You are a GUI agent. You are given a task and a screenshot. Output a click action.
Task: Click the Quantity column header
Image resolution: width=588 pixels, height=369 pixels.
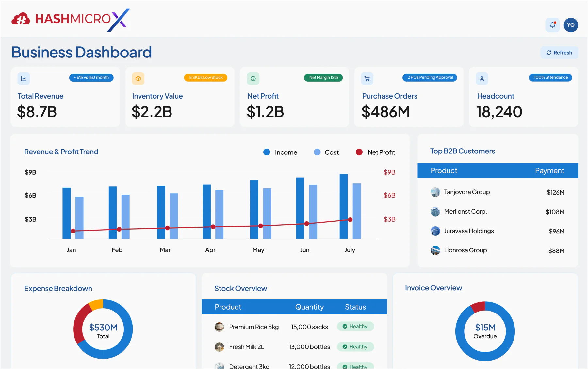pos(309,307)
